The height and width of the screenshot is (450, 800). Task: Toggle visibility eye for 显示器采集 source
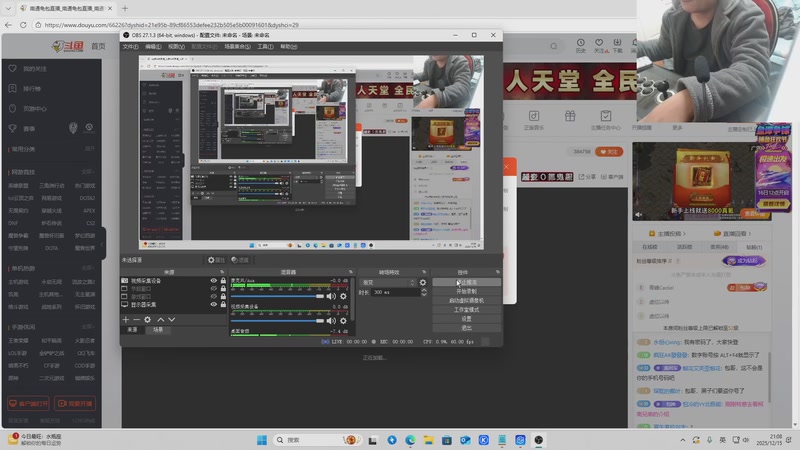[214, 305]
